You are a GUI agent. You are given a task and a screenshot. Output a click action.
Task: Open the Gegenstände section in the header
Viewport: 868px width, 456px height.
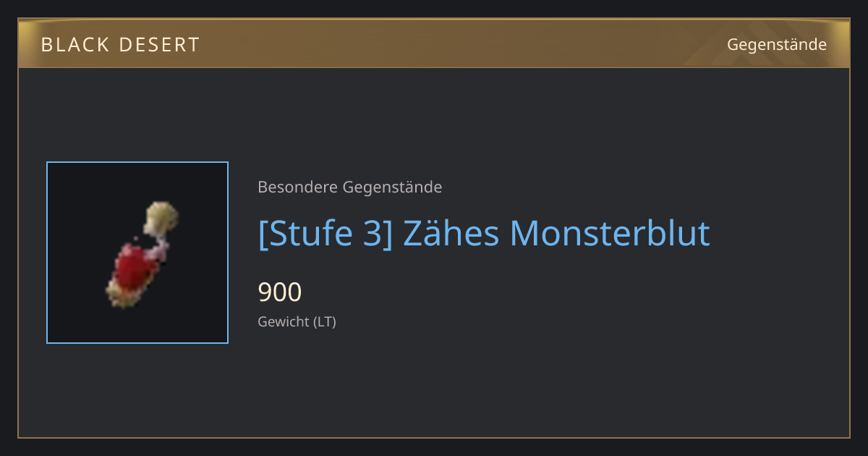777,45
